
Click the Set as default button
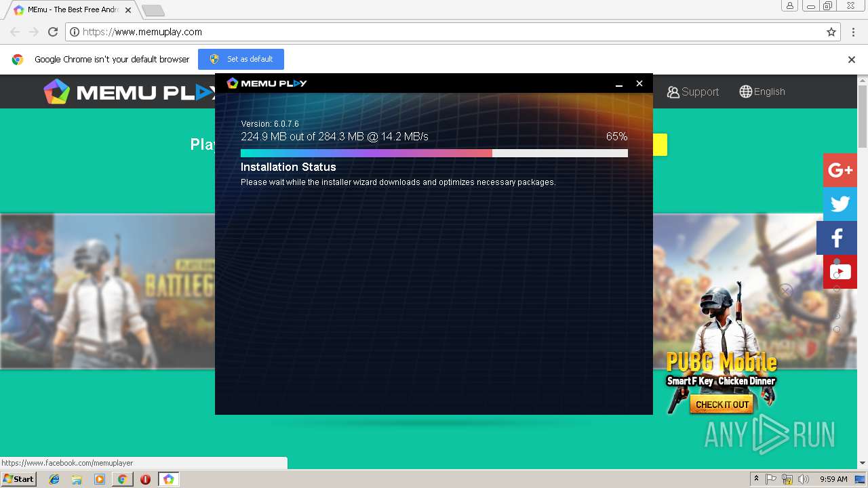point(241,59)
